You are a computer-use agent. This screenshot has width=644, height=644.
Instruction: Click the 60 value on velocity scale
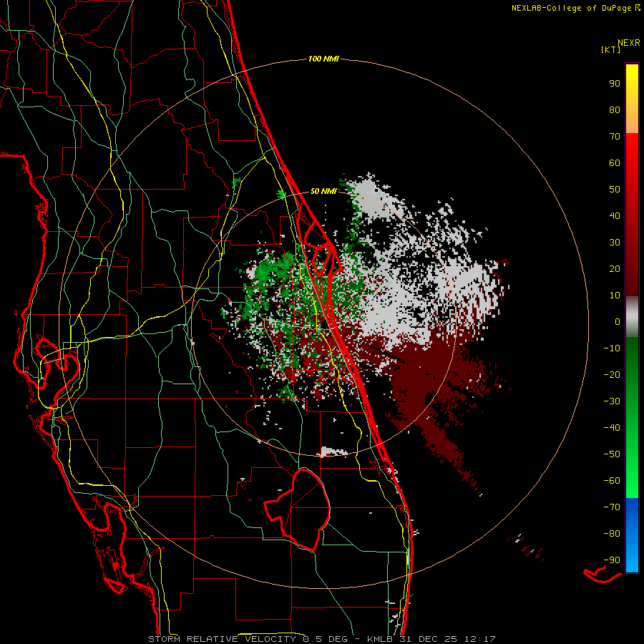[615, 162]
